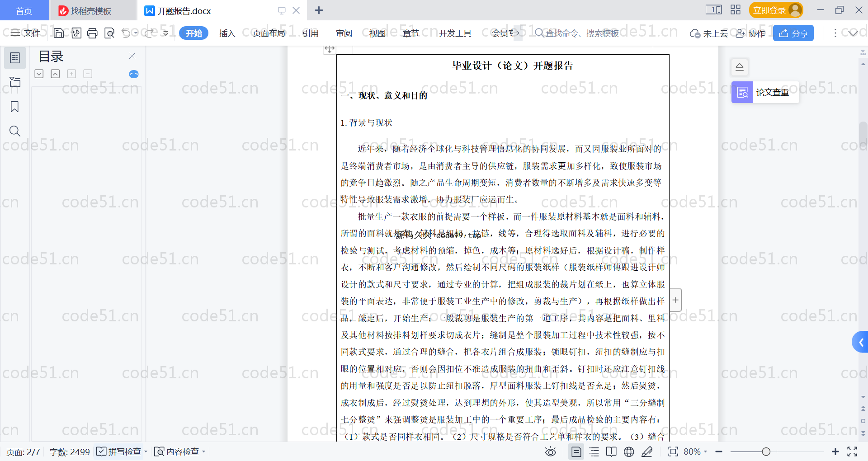Click the export to PDF icon
Screen dimensions: 868x461
tap(75, 33)
